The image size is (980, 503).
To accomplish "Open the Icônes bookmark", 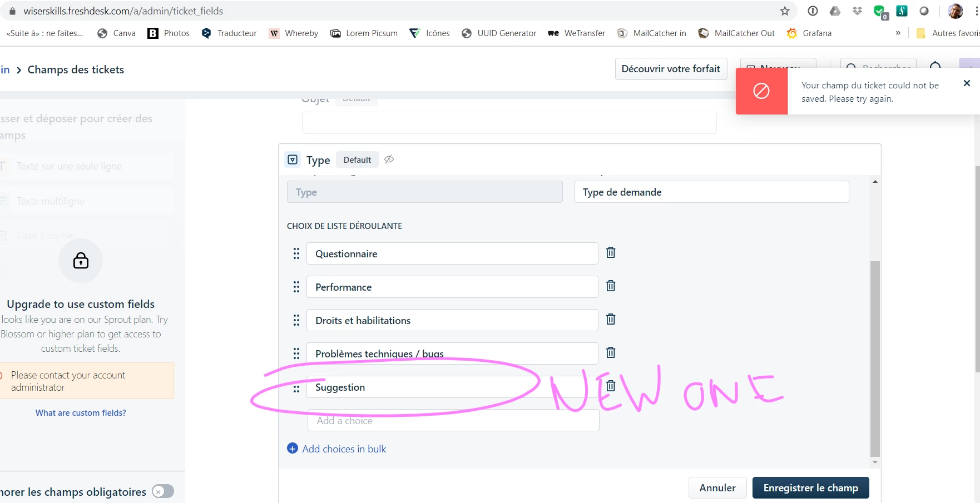I will coord(429,33).
